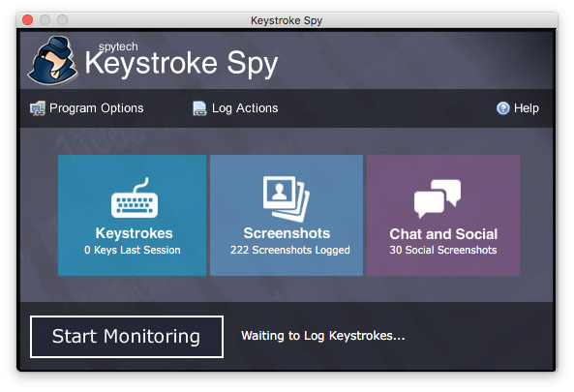Click the Keystroke Spy title banner text
Screen dimensions: 574x392
[x=181, y=62]
